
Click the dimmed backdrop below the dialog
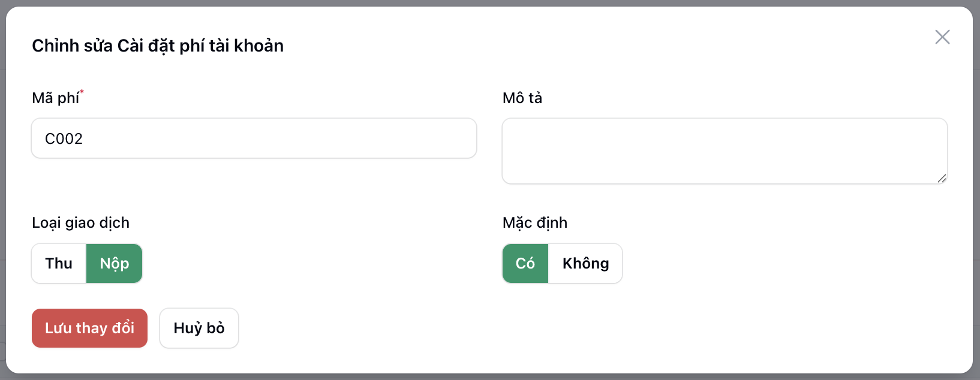[480, 377]
